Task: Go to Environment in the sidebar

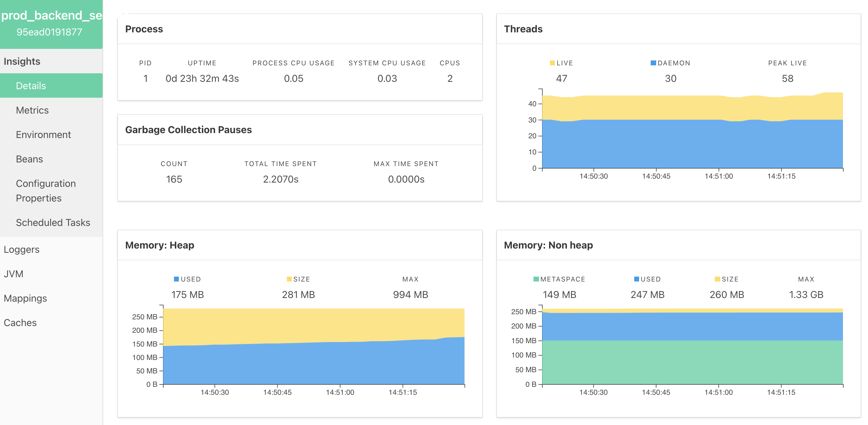Action: click(x=43, y=134)
